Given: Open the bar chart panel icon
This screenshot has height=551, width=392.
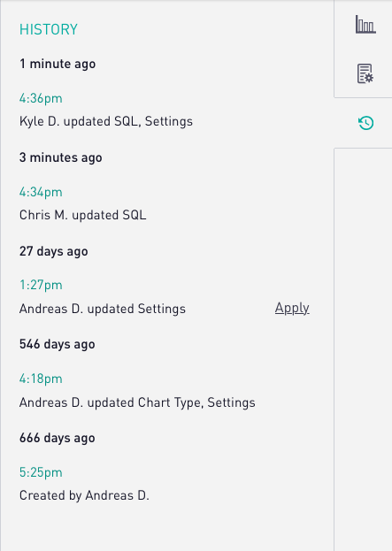Looking at the screenshot, I should 365,24.
